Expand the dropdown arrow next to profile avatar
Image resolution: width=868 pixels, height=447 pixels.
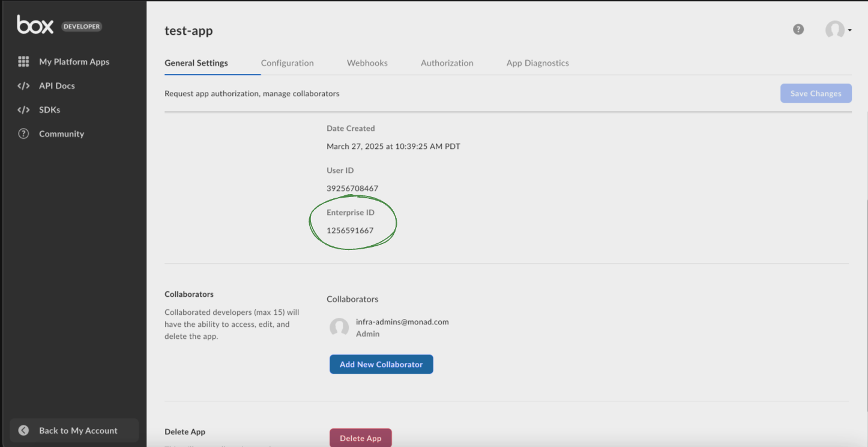(850, 30)
